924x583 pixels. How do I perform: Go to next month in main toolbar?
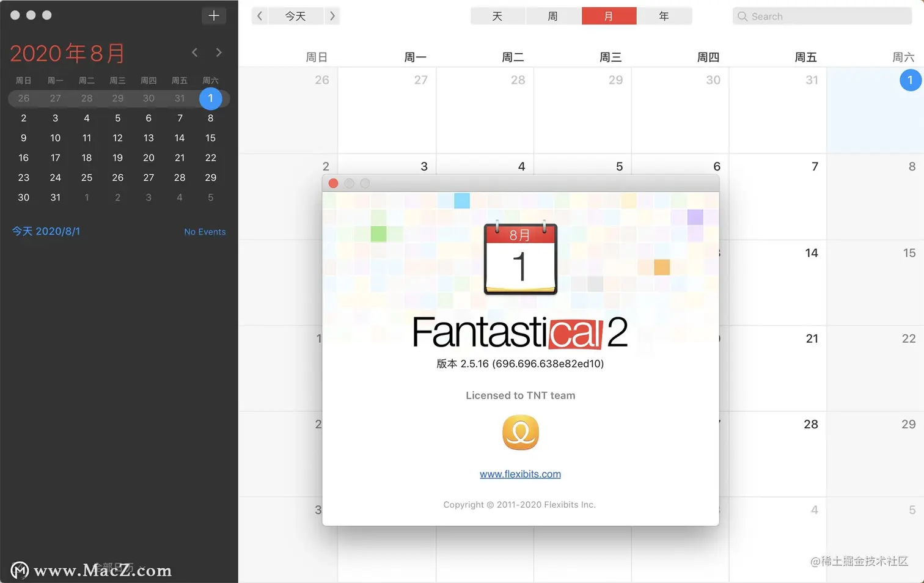pyautogui.click(x=332, y=16)
